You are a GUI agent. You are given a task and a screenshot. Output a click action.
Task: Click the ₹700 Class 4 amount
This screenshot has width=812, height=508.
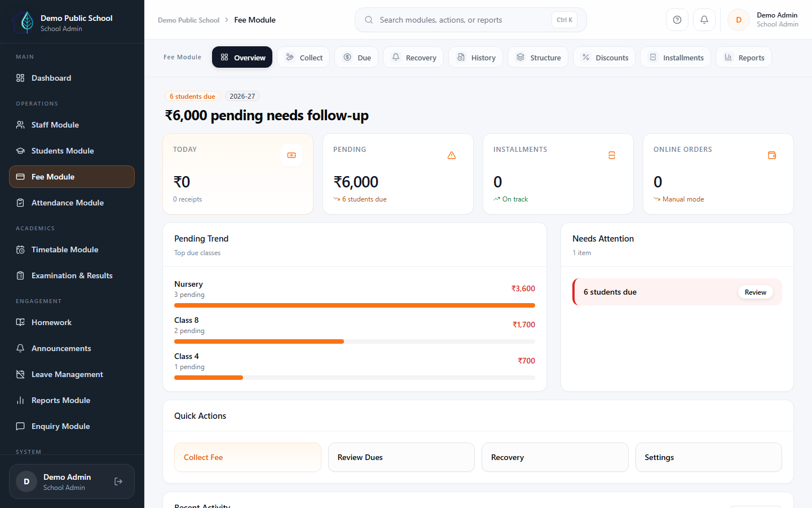click(x=527, y=361)
